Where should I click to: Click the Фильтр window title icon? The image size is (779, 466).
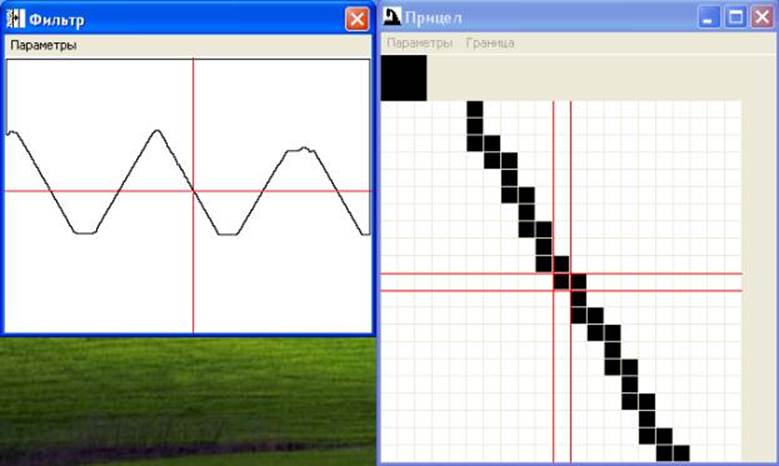click(15, 19)
